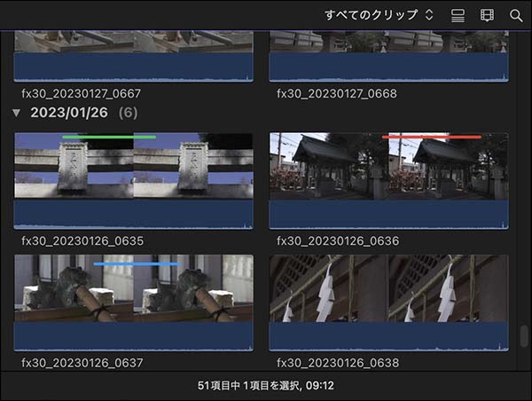Viewport: 532px width, 401px height.
Task: Click audio waveform of clip fx30_20230126_0635
Action: 134,215
